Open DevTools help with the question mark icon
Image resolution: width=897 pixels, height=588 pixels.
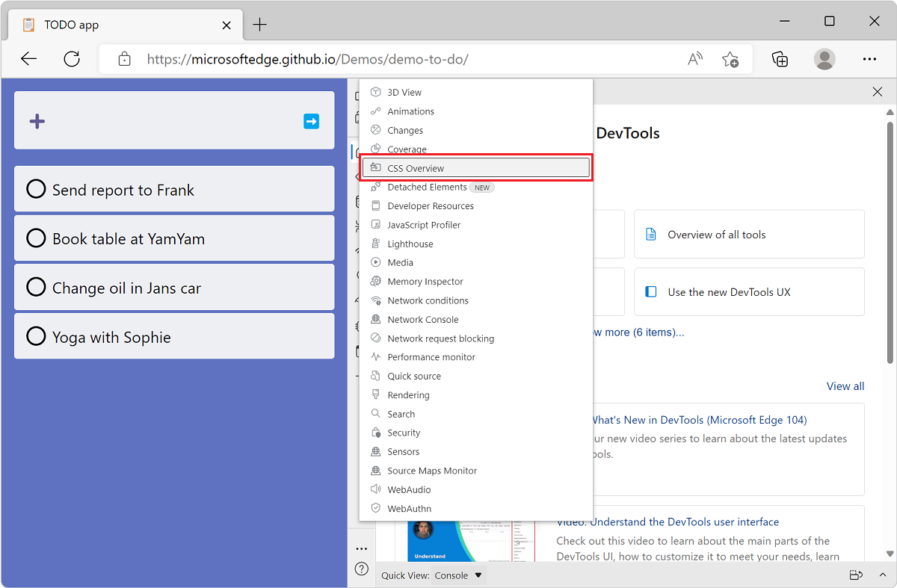pos(361,569)
